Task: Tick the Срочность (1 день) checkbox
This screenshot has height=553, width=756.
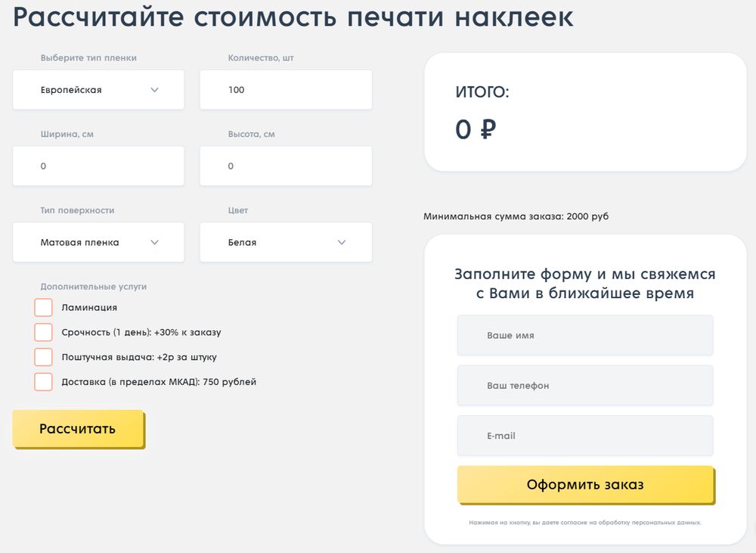Action: click(x=44, y=332)
